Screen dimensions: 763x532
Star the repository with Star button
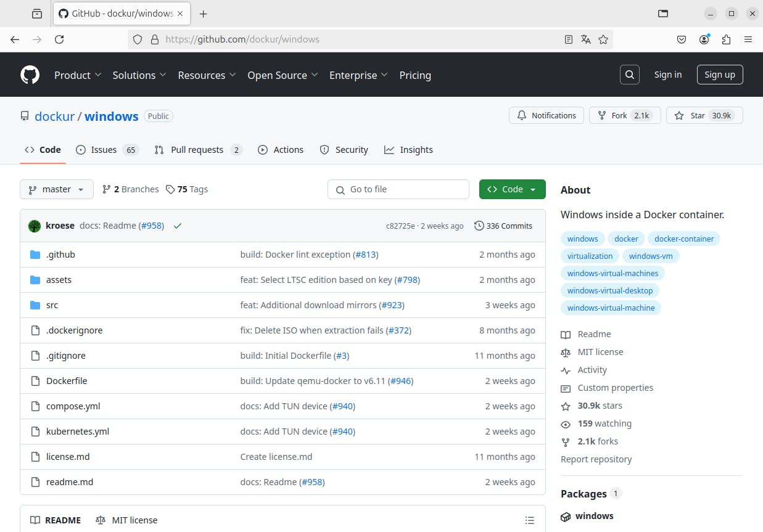pyautogui.click(x=704, y=115)
